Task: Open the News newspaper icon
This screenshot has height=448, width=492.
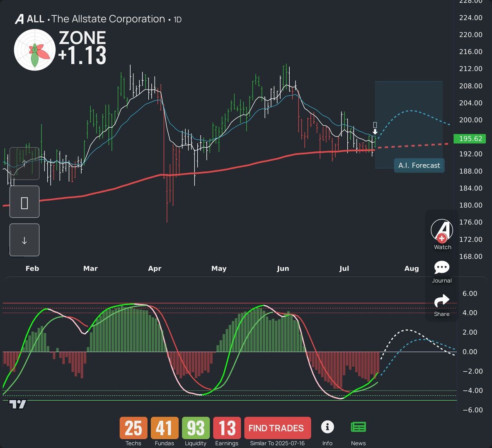Action: pos(358,427)
